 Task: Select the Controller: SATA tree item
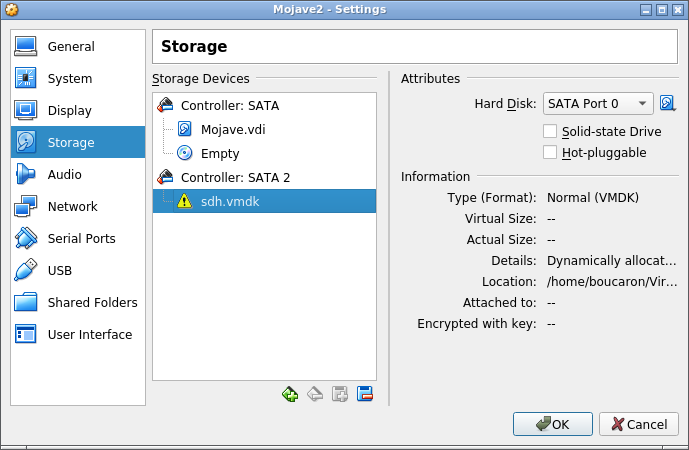pyautogui.click(x=229, y=105)
